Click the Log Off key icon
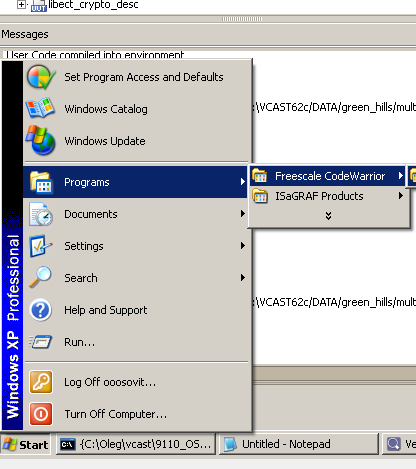Screen dimensions: 416x469 tap(41, 382)
